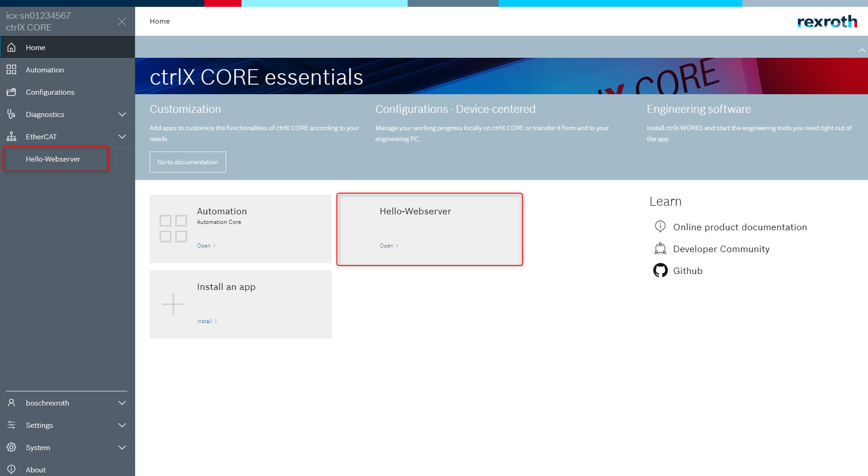This screenshot has width=868, height=476.
Task: Click the GitHub logo icon
Action: pos(660,271)
